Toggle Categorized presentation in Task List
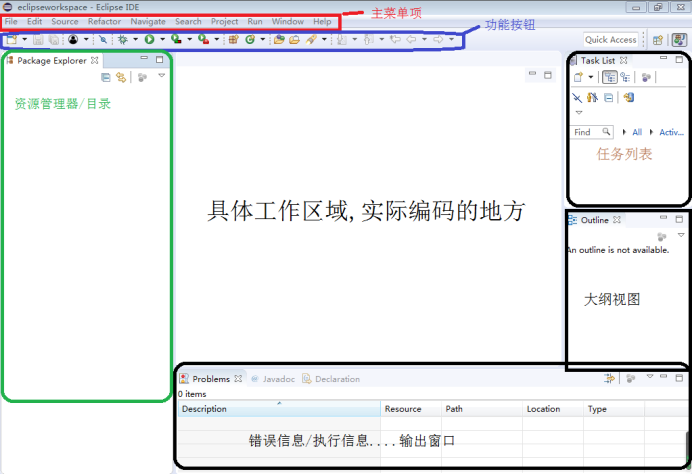This screenshot has width=692, height=475. (x=610, y=77)
